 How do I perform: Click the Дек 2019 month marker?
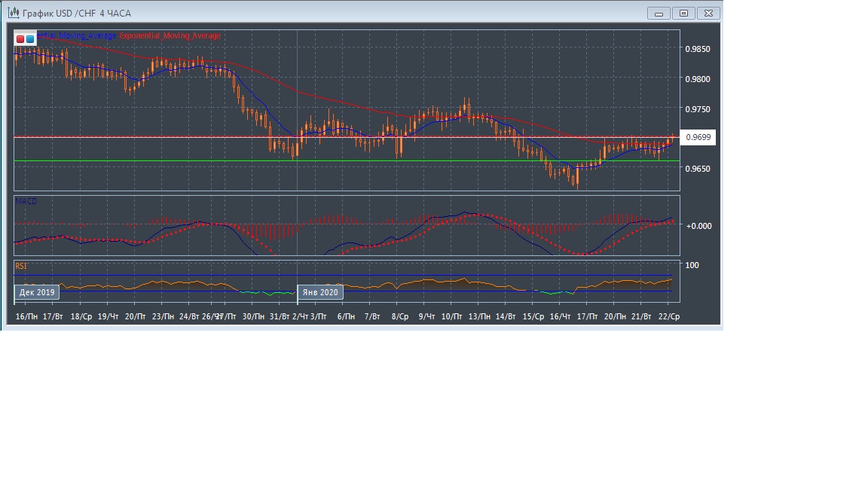click(37, 292)
